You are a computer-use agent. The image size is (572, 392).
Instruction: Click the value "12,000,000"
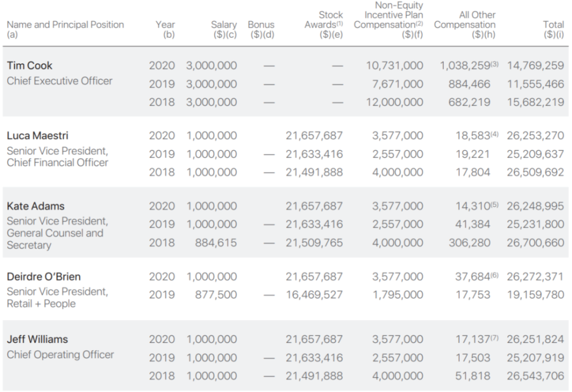[x=395, y=102]
